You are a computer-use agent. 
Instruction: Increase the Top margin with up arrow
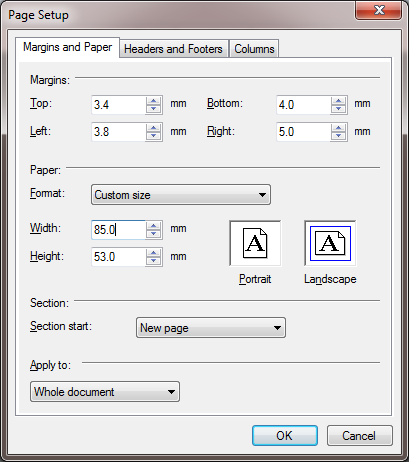point(154,101)
